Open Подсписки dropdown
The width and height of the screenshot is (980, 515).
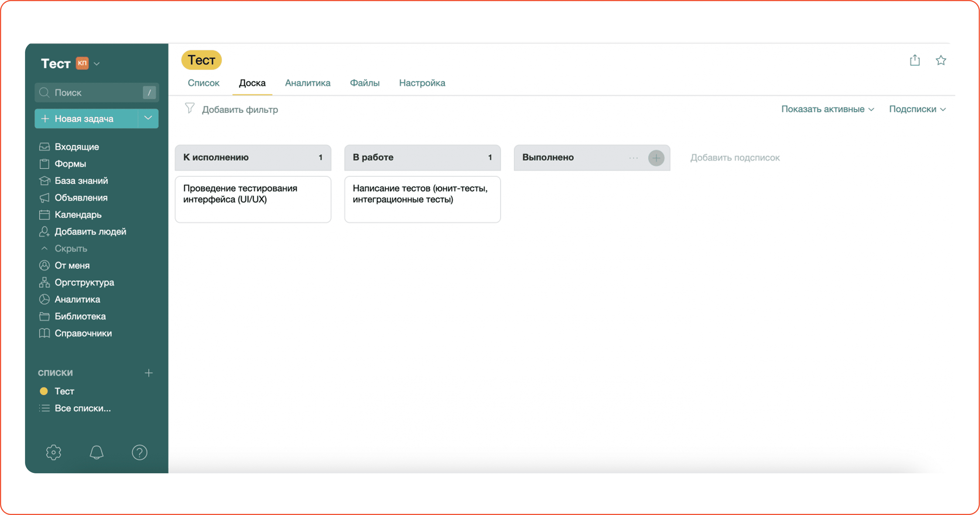pyautogui.click(x=917, y=109)
